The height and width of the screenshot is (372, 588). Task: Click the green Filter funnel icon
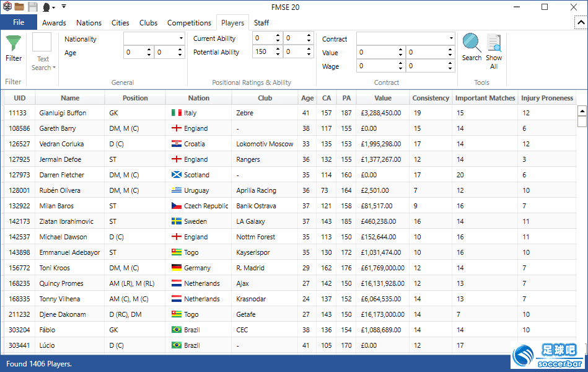click(x=13, y=43)
